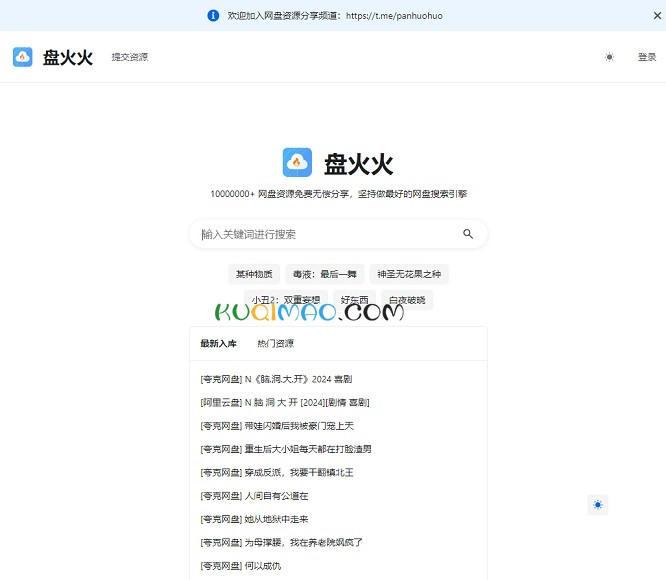Close the announcement banner
Image resolution: width=666 pixels, height=580 pixels.
click(657, 16)
